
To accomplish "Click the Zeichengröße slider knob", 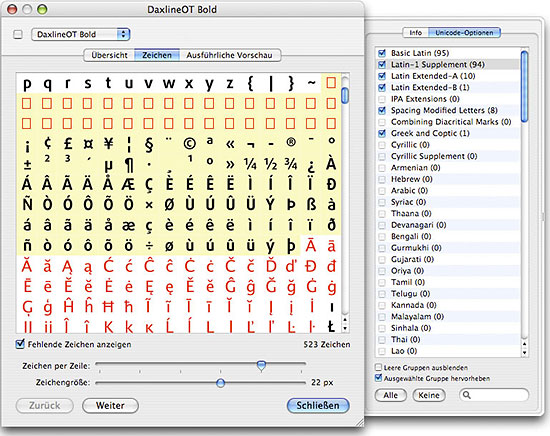I will (220, 383).
